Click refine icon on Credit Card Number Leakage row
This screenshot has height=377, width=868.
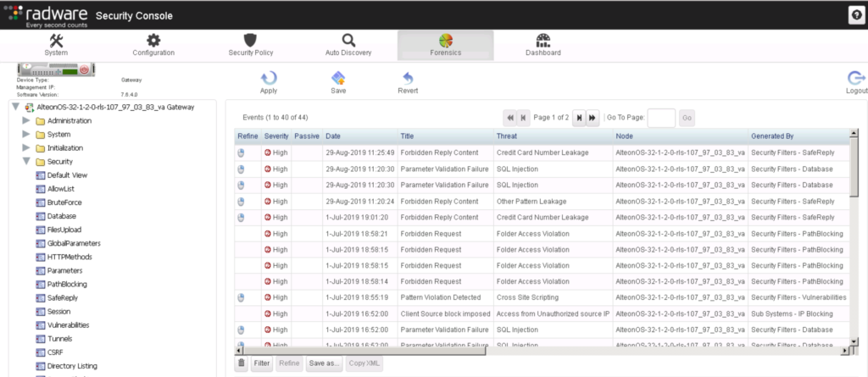pos(241,153)
